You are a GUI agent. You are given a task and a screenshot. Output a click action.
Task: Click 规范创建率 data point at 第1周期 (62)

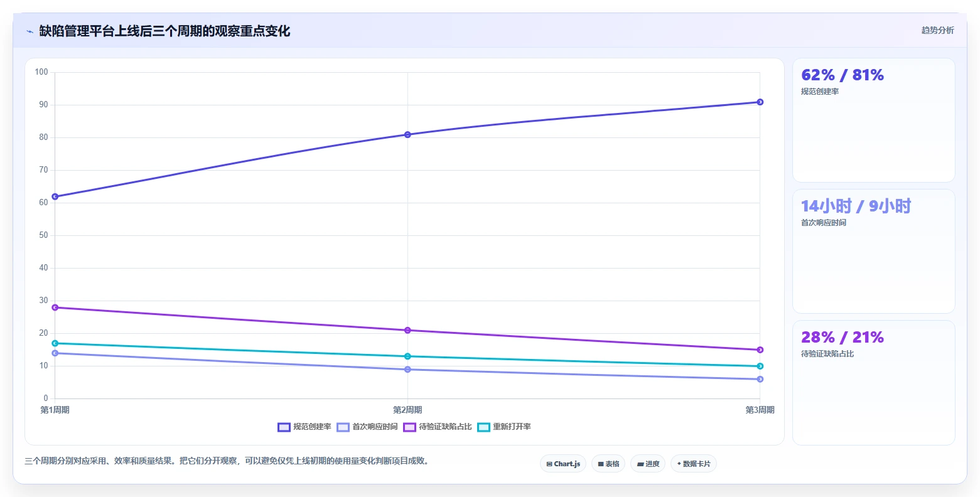[55, 196]
